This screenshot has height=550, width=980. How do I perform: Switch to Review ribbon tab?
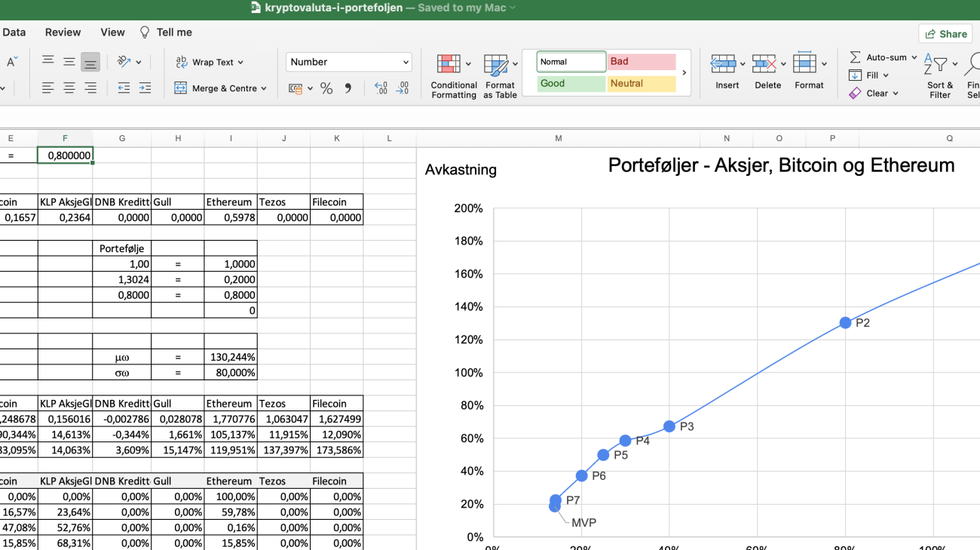pyautogui.click(x=63, y=32)
